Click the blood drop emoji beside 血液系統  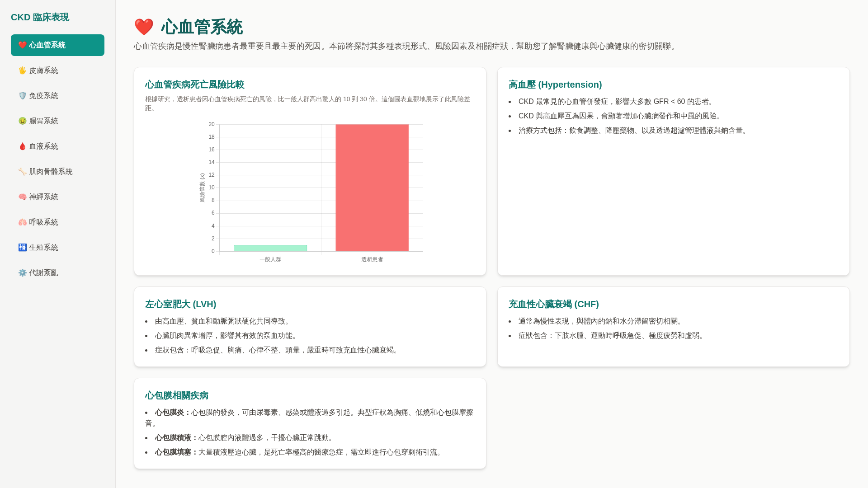tap(22, 146)
